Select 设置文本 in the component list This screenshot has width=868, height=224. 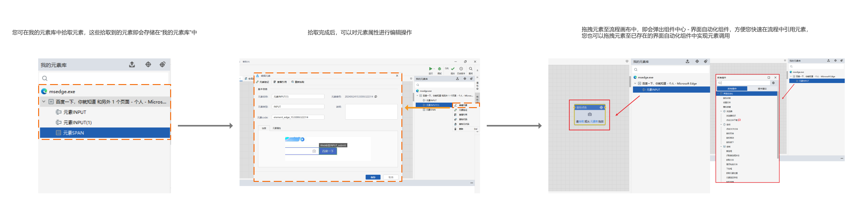(727, 103)
